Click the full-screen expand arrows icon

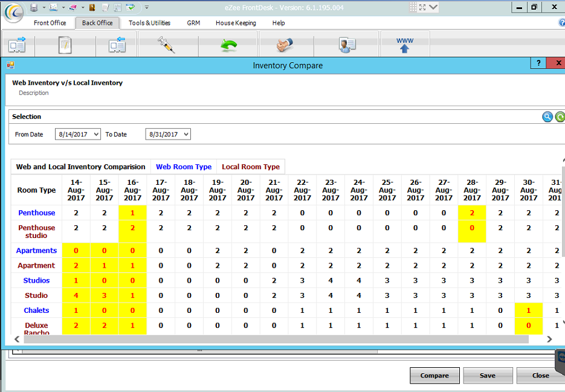[x=422, y=7]
